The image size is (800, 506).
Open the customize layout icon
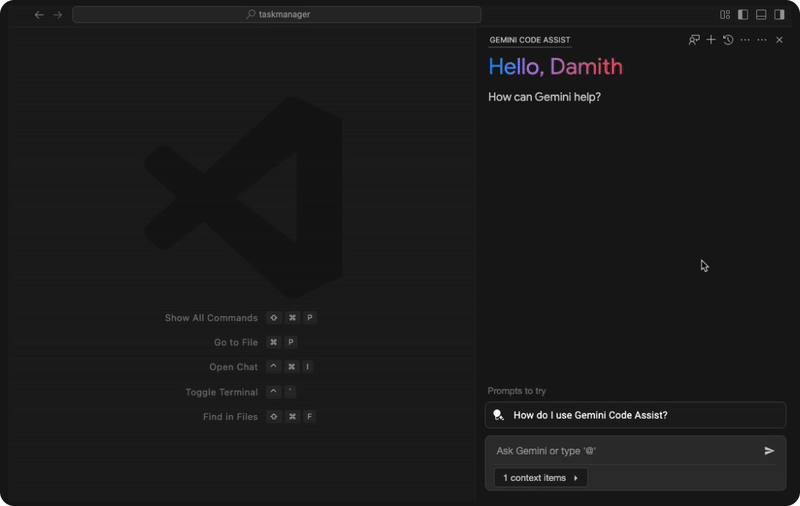[x=725, y=15]
